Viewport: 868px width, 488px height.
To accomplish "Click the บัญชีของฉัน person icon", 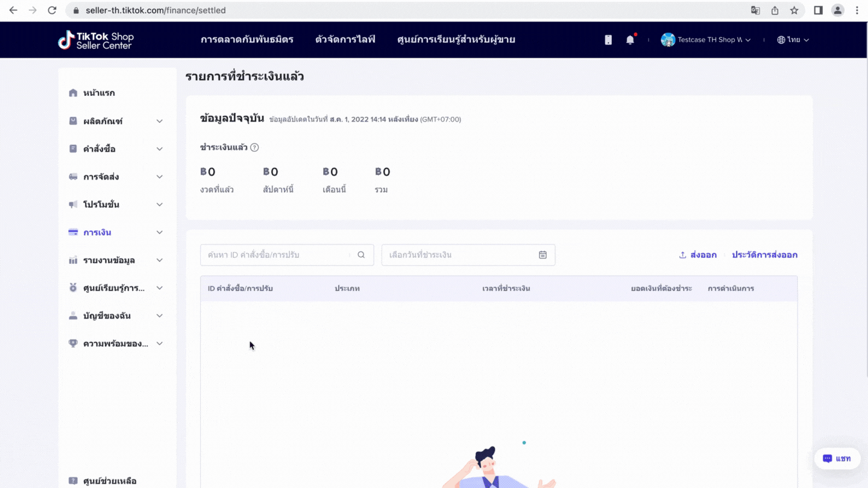I will [x=73, y=316].
